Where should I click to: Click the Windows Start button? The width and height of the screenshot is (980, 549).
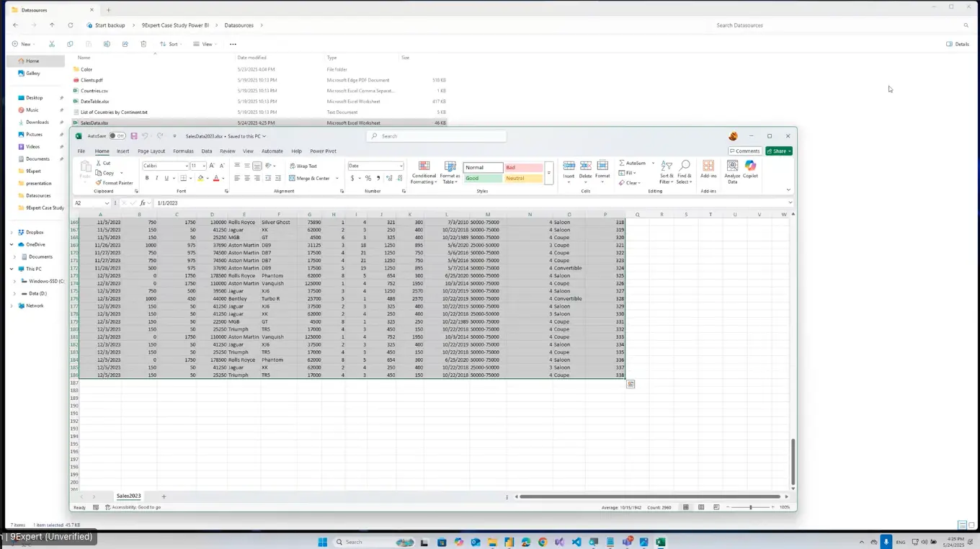point(322,542)
